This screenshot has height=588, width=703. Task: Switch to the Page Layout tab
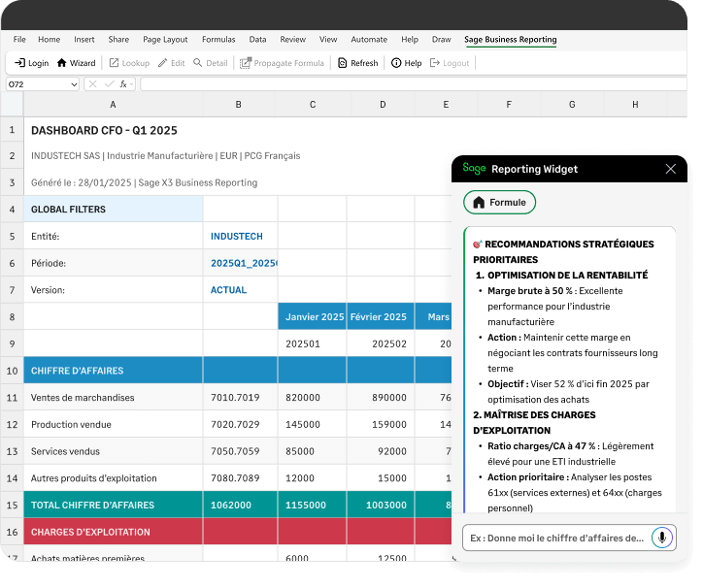pos(165,40)
